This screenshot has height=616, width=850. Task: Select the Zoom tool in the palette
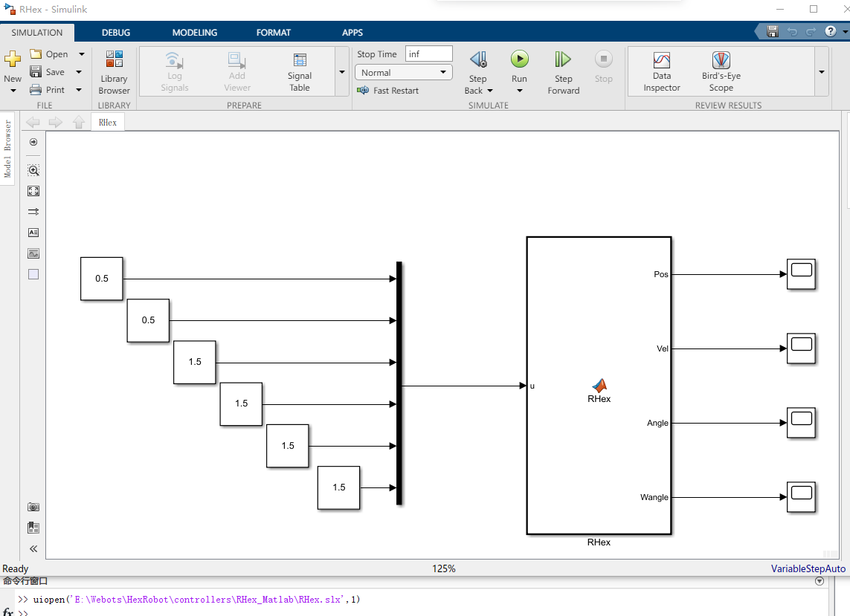pyautogui.click(x=33, y=169)
